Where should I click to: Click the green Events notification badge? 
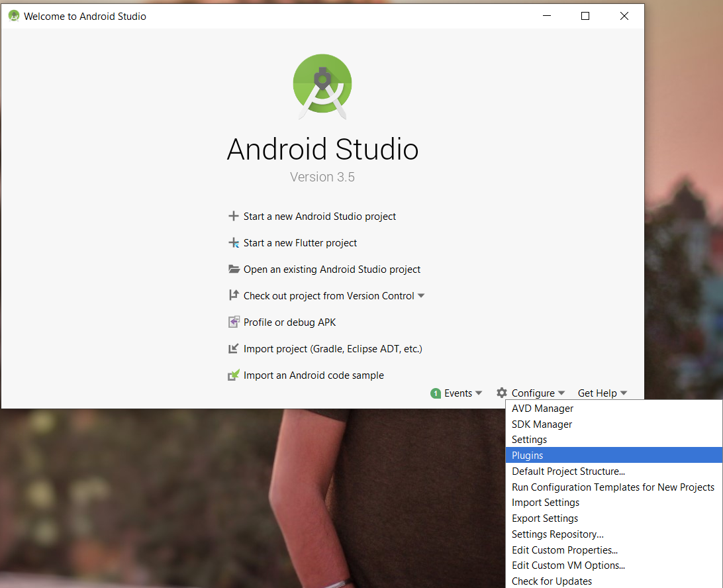click(x=436, y=393)
